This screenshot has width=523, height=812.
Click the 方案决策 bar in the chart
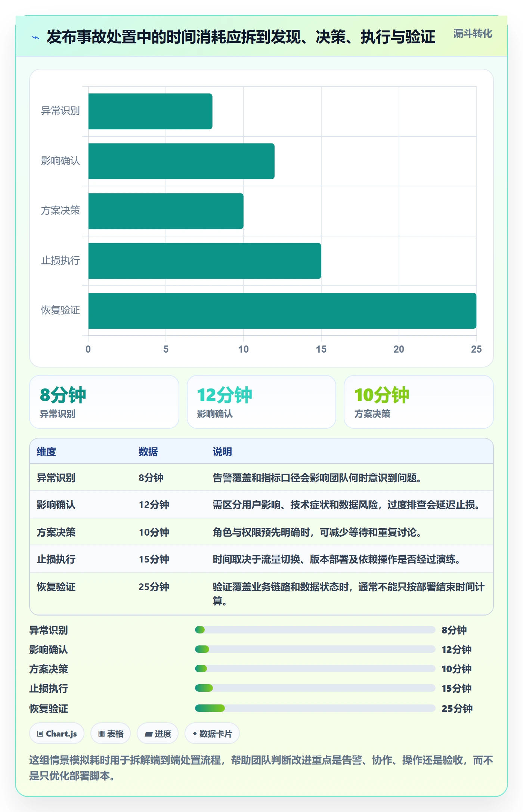coord(166,211)
